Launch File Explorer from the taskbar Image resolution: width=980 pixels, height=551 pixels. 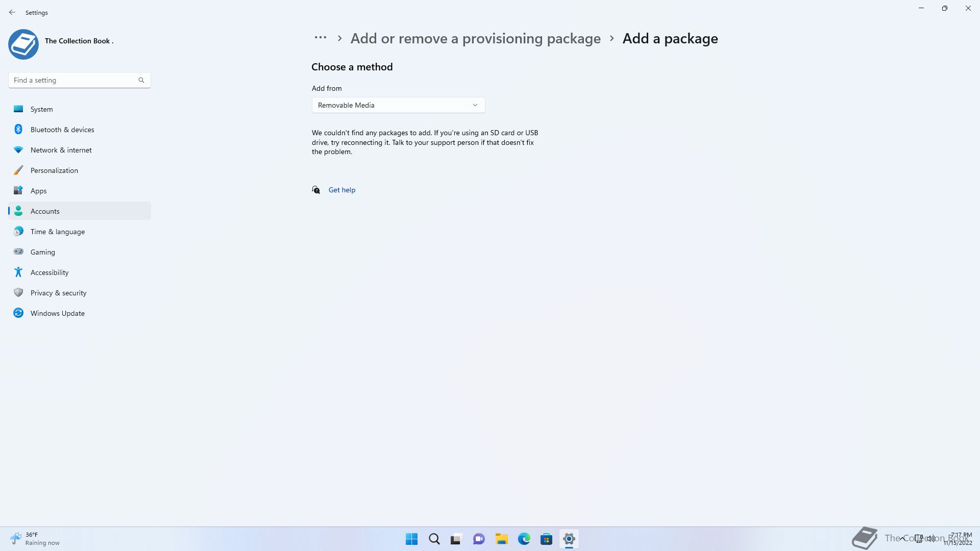tap(501, 539)
